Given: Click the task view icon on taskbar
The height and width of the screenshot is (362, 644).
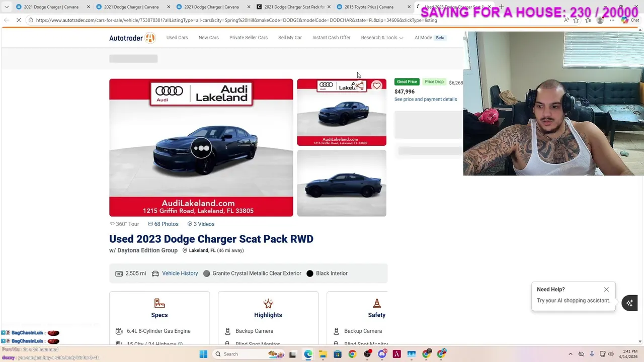Looking at the screenshot, I should coord(292,354).
